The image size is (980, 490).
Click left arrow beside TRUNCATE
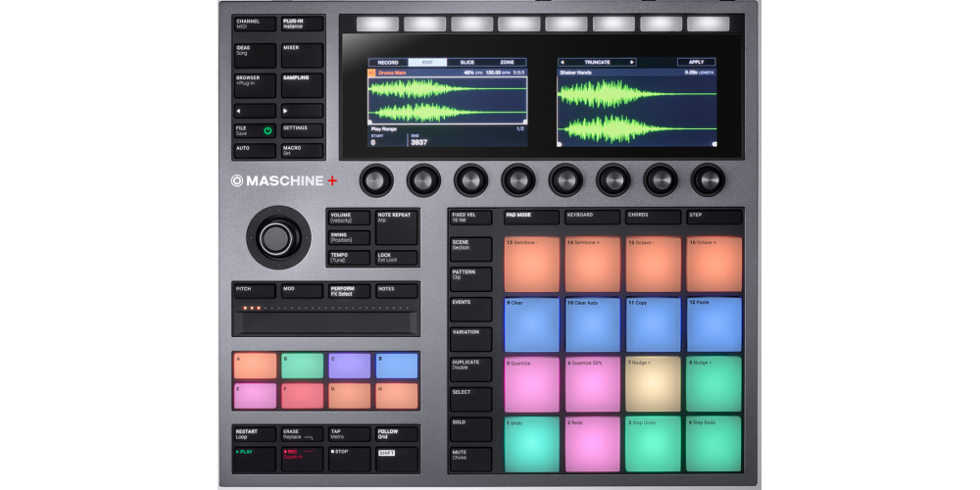point(562,63)
